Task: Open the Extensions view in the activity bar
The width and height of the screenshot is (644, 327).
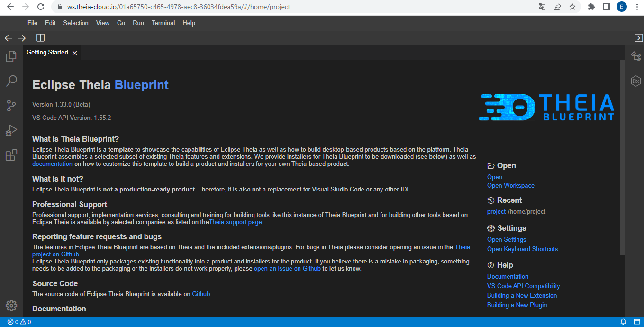Action: point(11,155)
